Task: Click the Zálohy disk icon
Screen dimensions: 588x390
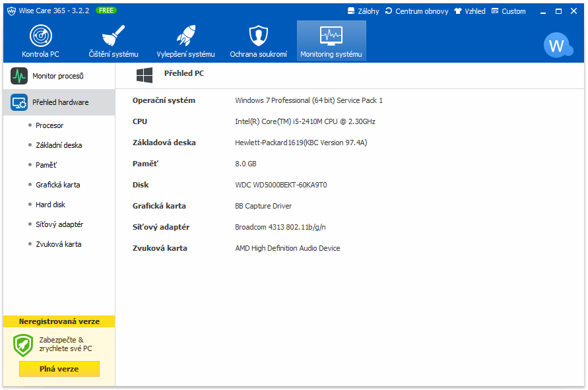Action: pyautogui.click(x=351, y=11)
